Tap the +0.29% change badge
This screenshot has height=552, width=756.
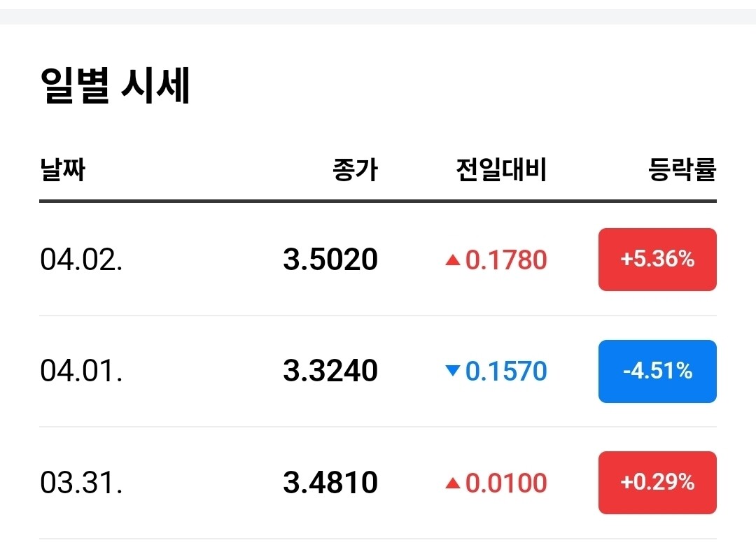(x=657, y=483)
